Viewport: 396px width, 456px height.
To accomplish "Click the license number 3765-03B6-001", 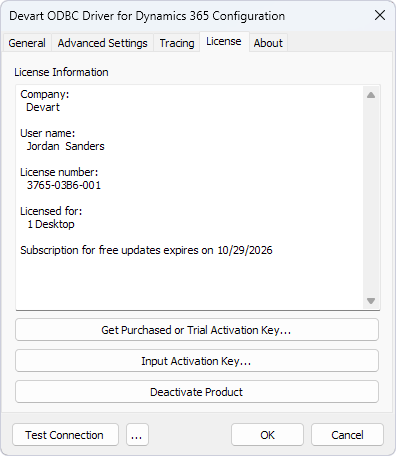I will (64, 185).
